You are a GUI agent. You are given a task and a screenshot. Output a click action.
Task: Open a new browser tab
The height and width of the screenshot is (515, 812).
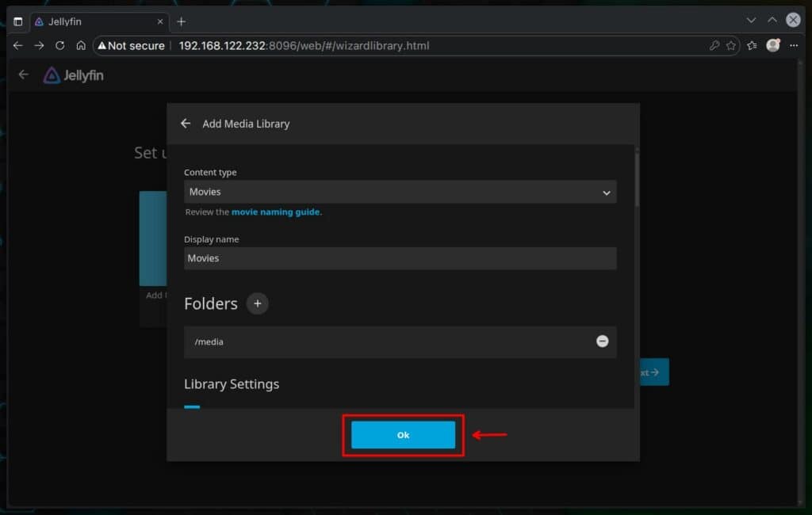click(182, 21)
